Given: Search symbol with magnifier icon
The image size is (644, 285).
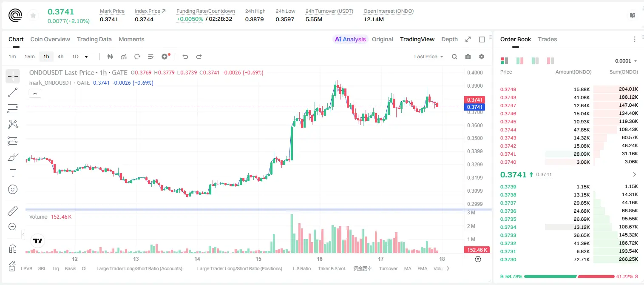Looking at the screenshot, I should coord(454,57).
